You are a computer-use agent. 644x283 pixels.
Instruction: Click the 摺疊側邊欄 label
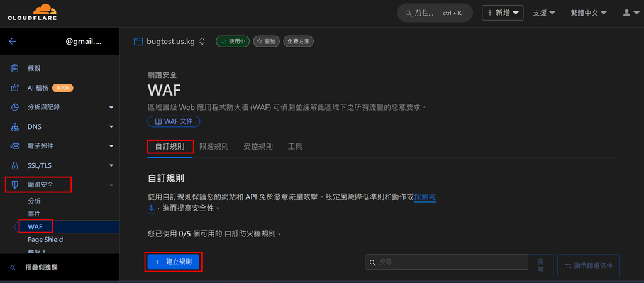pyautogui.click(x=42, y=267)
